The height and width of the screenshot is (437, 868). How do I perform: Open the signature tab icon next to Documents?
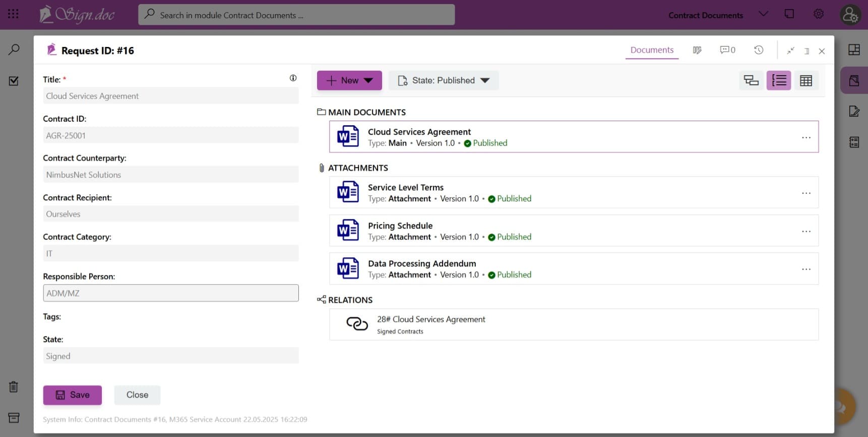pyautogui.click(x=697, y=50)
